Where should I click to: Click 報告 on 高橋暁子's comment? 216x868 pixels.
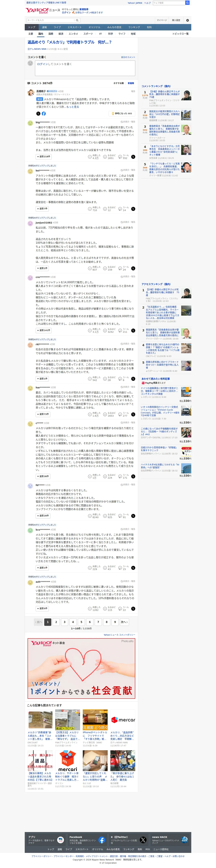click(133, 91)
